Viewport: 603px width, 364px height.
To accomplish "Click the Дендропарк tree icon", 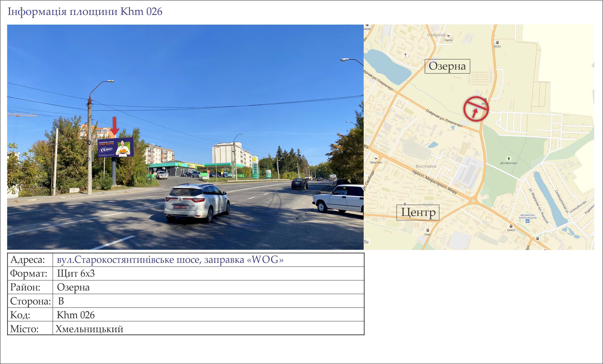I will pos(508,158).
